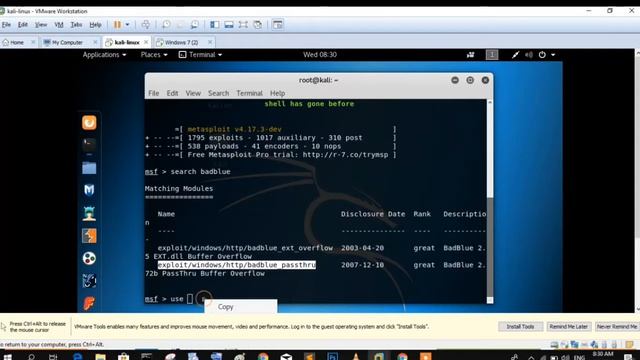Click the console view toolbar icon
Viewport: 640px width, 360px height.
pyautogui.click(x=278, y=24)
